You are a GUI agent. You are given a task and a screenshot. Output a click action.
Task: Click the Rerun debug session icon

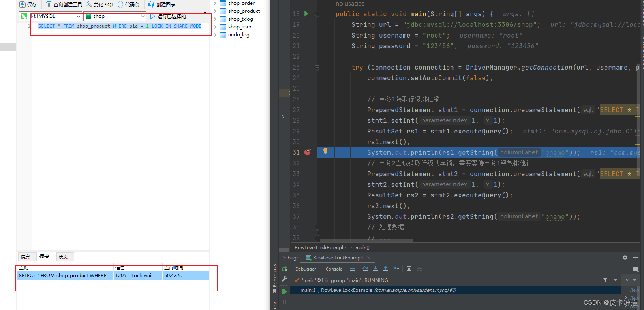tap(285, 269)
